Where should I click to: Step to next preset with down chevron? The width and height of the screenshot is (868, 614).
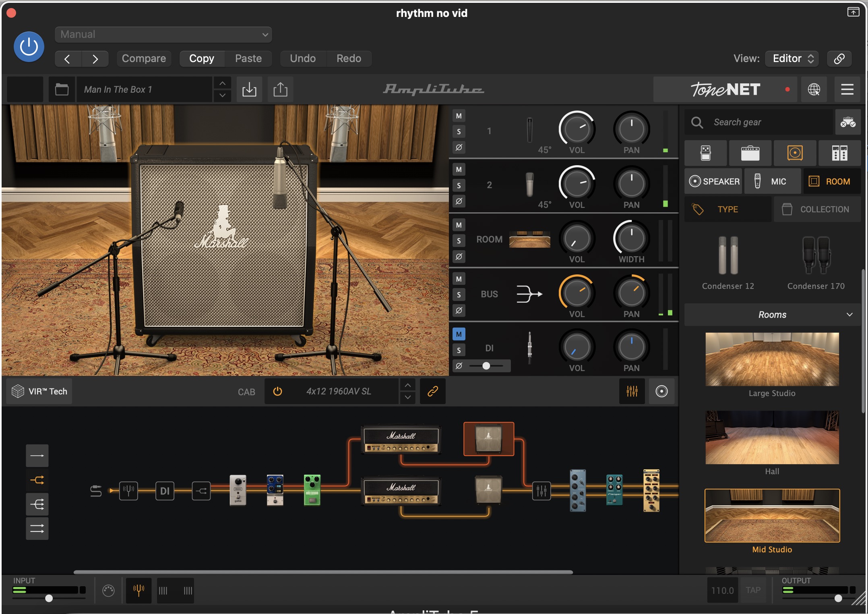click(x=222, y=95)
